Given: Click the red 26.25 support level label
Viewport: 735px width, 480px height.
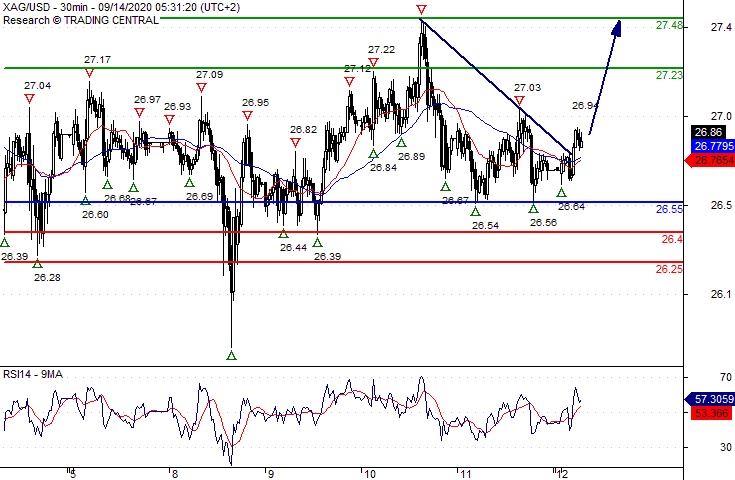Looking at the screenshot, I should click(x=669, y=269).
